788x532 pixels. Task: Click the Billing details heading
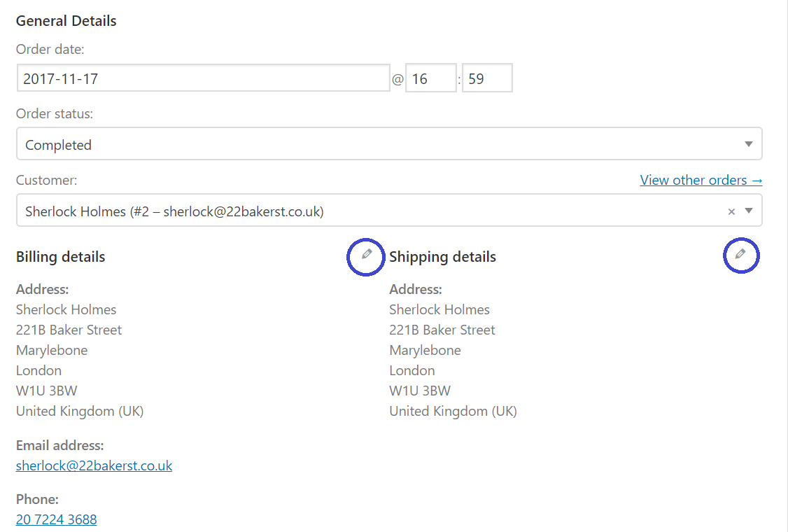[x=60, y=257]
